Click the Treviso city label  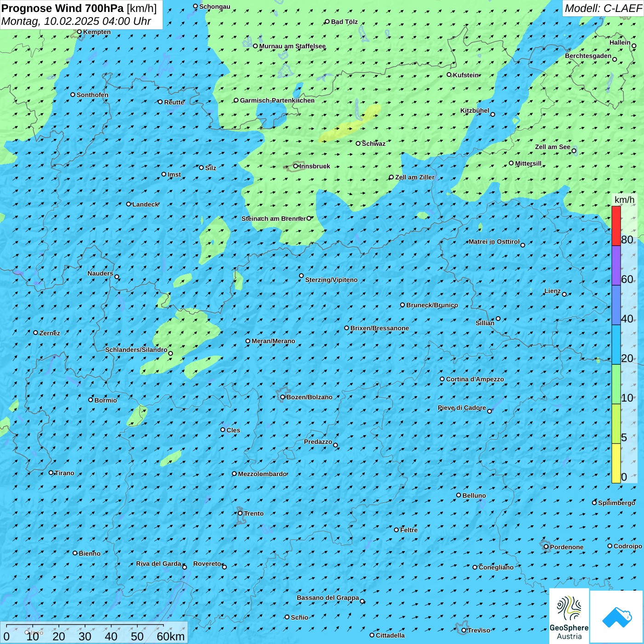(479, 630)
